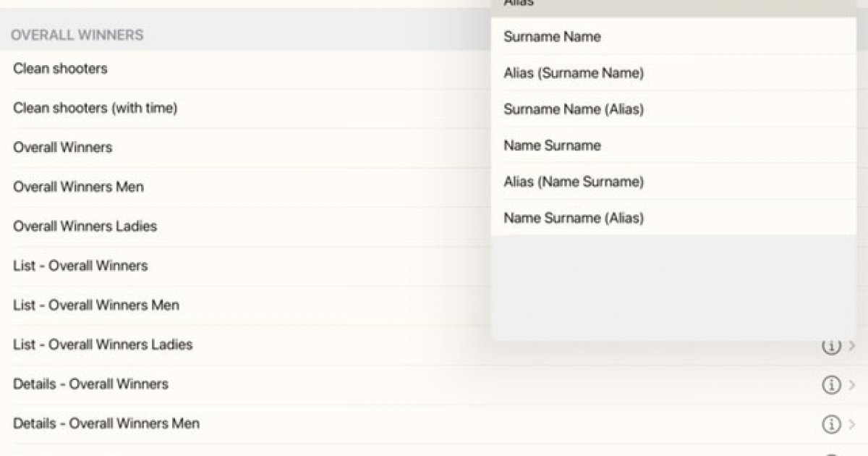Pick 'Surname Name (Alias)' name format
The width and height of the screenshot is (868, 456).
click(573, 109)
